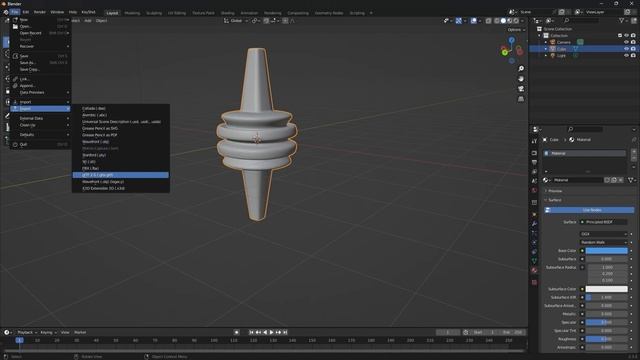Toggle the pin icon in properties breadcrumb
The width and height of the screenshot is (640, 360).
click(634, 140)
